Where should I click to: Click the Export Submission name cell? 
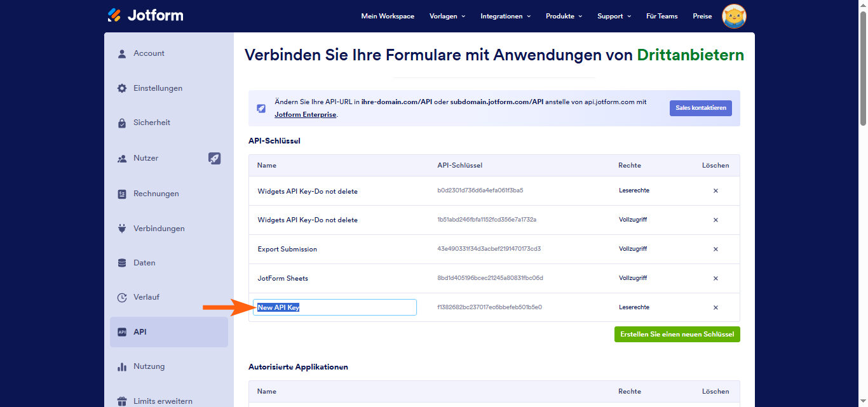287,250
